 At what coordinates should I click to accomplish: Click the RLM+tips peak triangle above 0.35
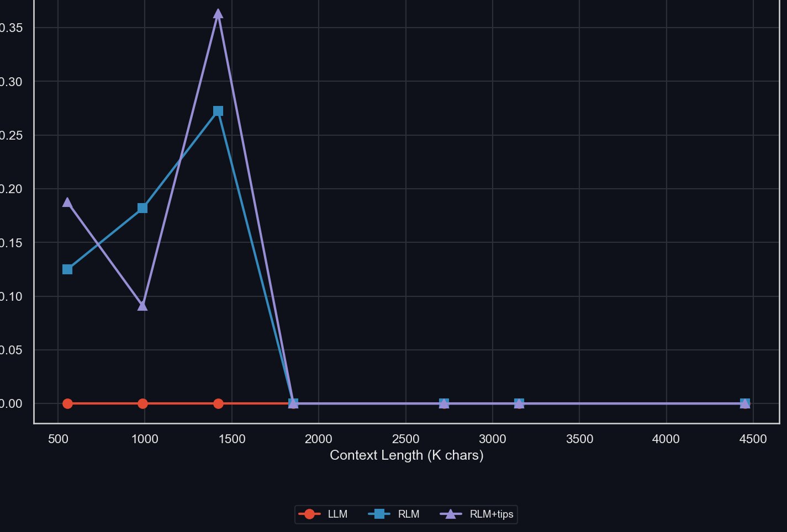click(218, 13)
